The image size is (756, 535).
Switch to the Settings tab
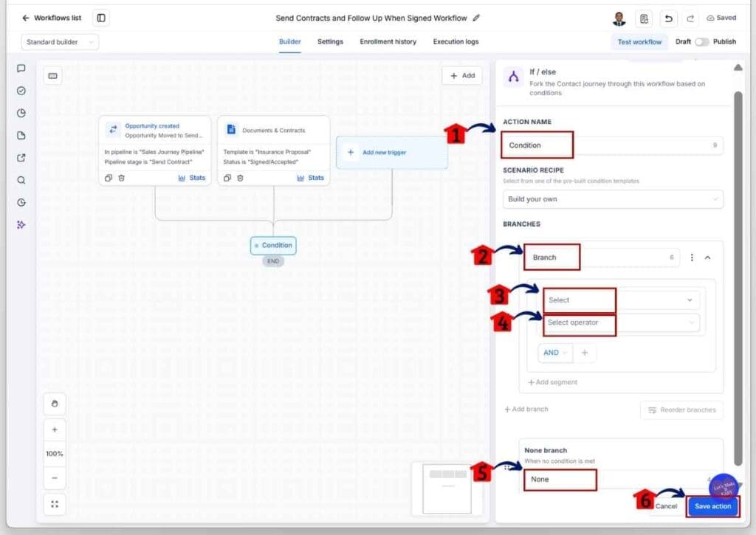[330, 42]
